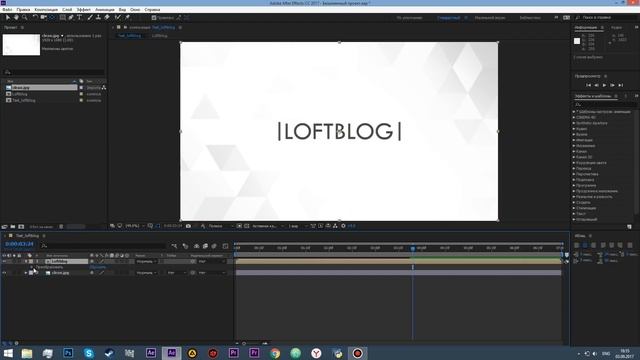This screenshot has width=640, height=360.
Task: Select the Rectangle shape tool
Action: [62, 18]
